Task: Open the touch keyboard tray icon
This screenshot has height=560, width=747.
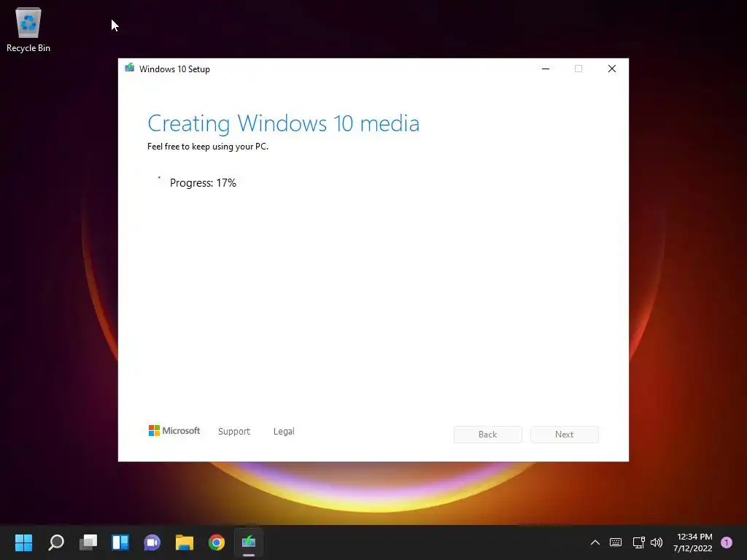Action: point(616,542)
